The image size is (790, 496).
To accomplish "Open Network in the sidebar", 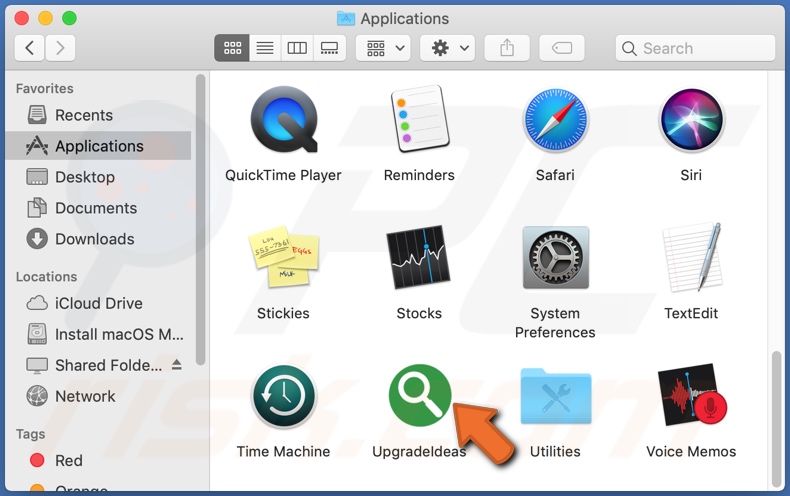I will pyautogui.click(x=98, y=396).
